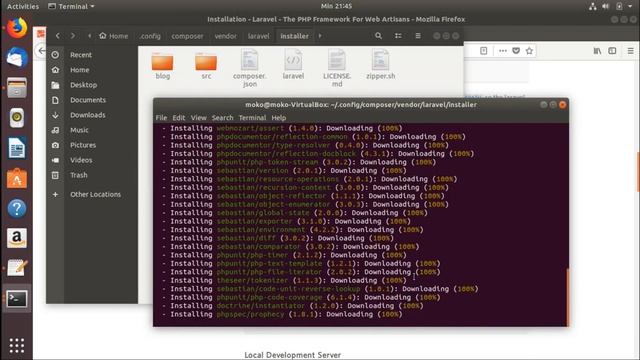The image size is (640, 360).
Task: Open the clock calendar at top
Action: click(336, 6)
